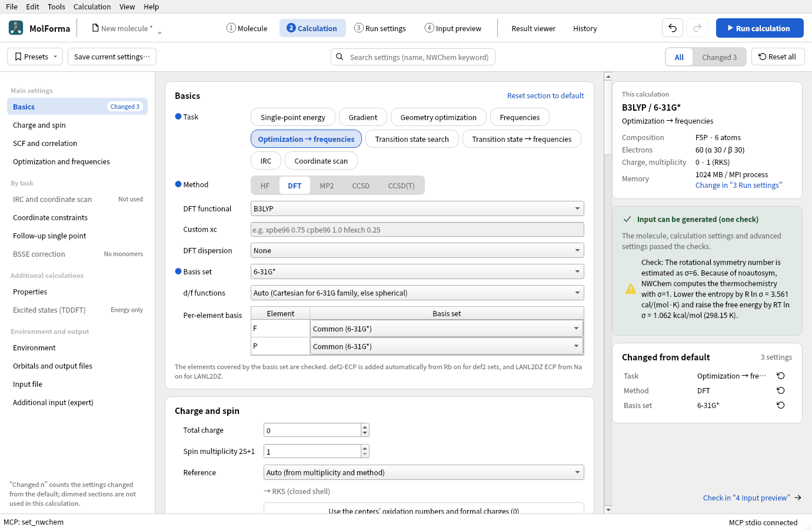Increase Total charge with the up arrow
This screenshot has height=530, width=812.
(x=365, y=427)
